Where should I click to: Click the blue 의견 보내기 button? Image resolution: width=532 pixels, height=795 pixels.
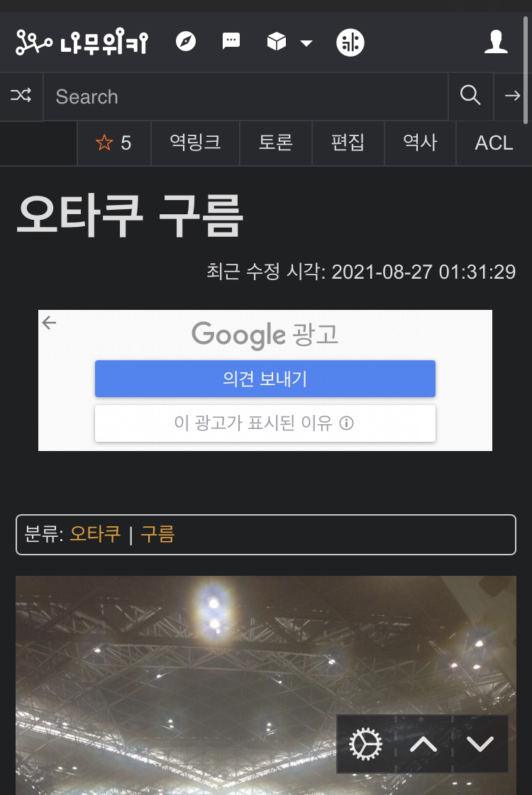265,379
